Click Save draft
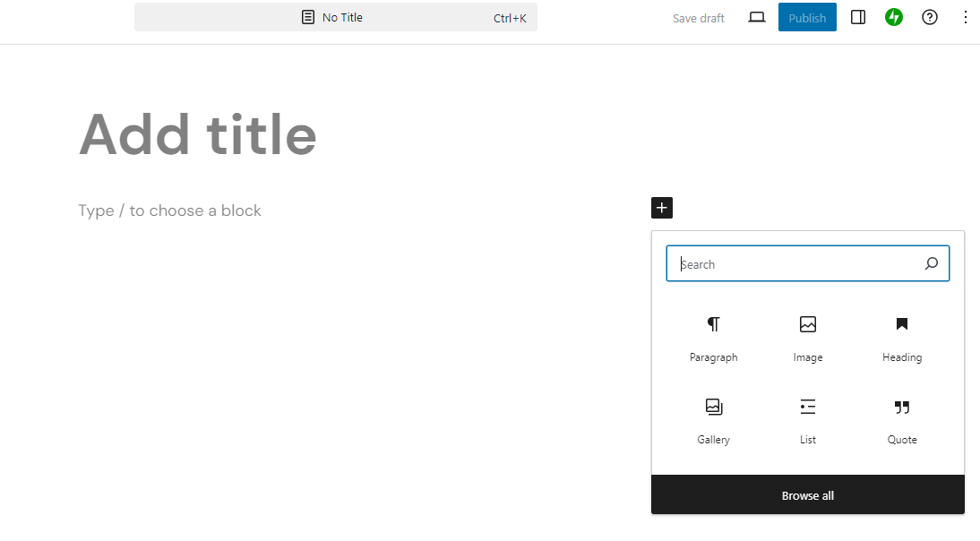The image size is (980, 541). [x=698, y=17]
